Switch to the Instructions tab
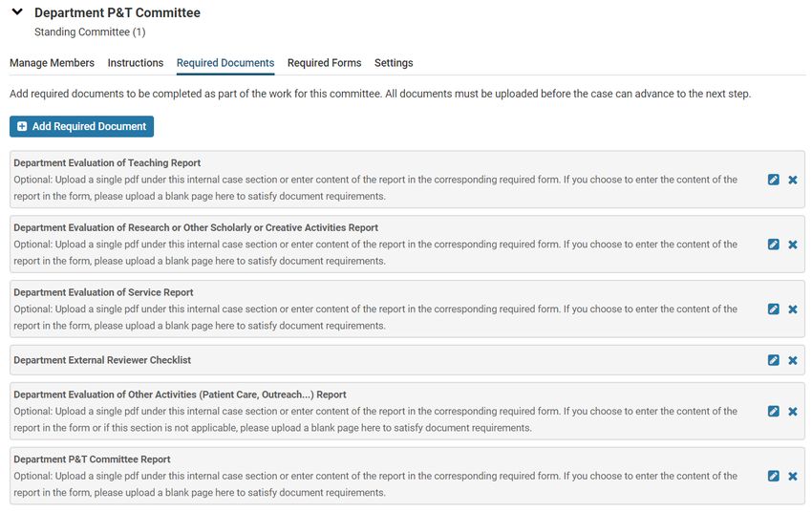The image size is (812, 512). click(135, 63)
